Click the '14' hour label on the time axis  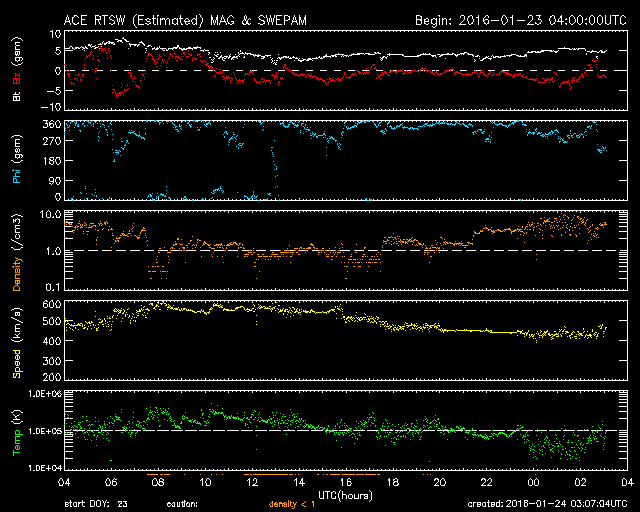299,482
